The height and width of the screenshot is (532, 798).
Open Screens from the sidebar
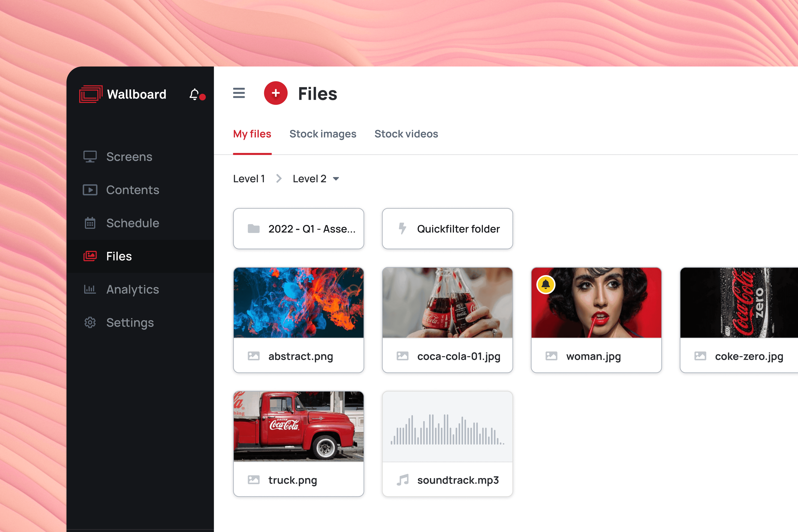tap(129, 157)
